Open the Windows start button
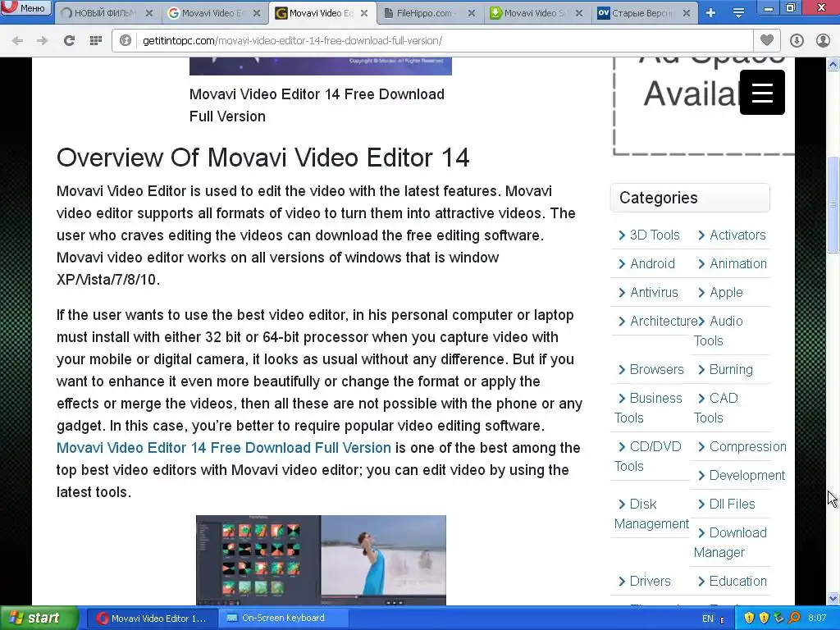840x630 pixels. (x=39, y=619)
